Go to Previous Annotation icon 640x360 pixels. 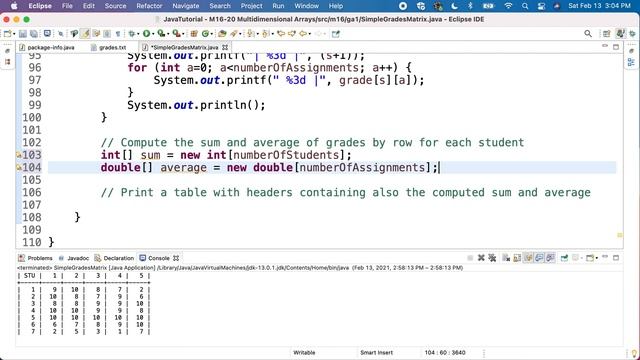[x=266, y=34]
